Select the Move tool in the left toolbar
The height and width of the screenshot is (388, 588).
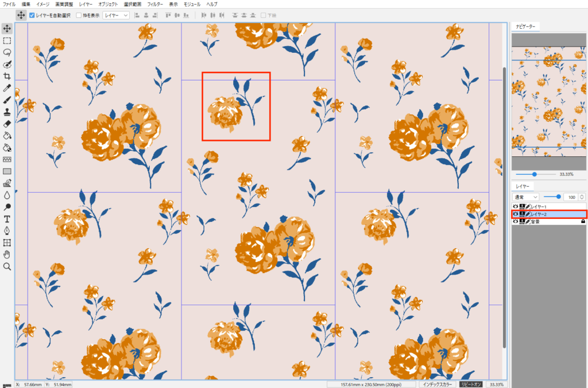coord(7,29)
